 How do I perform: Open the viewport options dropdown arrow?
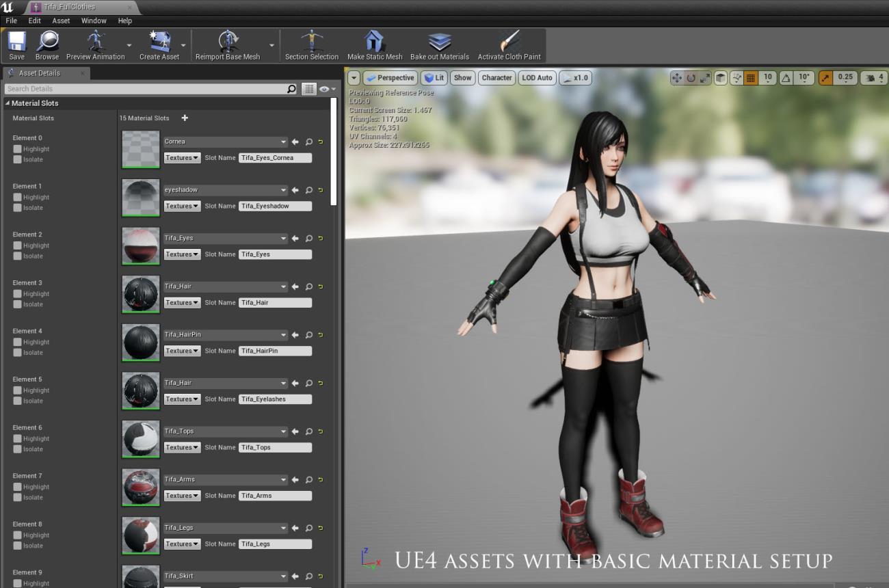point(354,78)
